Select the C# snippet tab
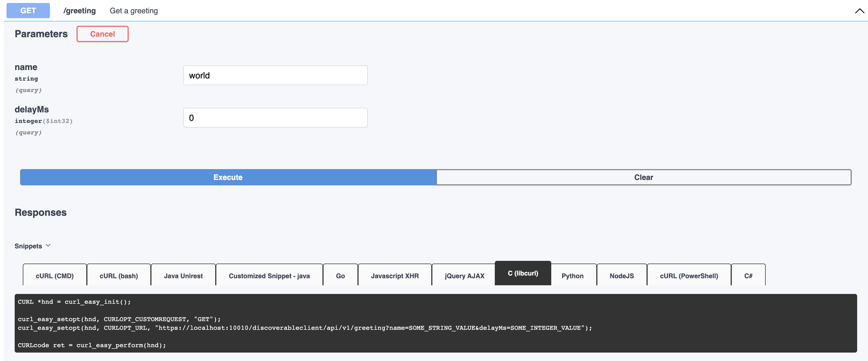 pyautogui.click(x=748, y=275)
